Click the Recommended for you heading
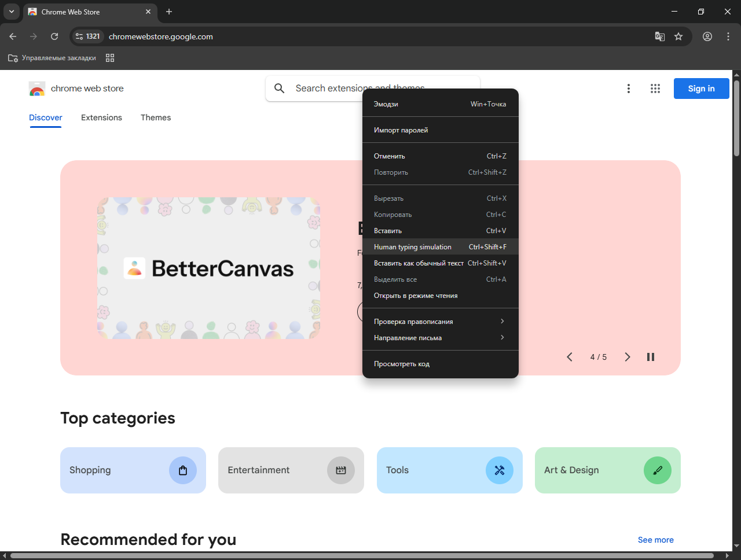The image size is (741, 560). [x=148, y=539]
